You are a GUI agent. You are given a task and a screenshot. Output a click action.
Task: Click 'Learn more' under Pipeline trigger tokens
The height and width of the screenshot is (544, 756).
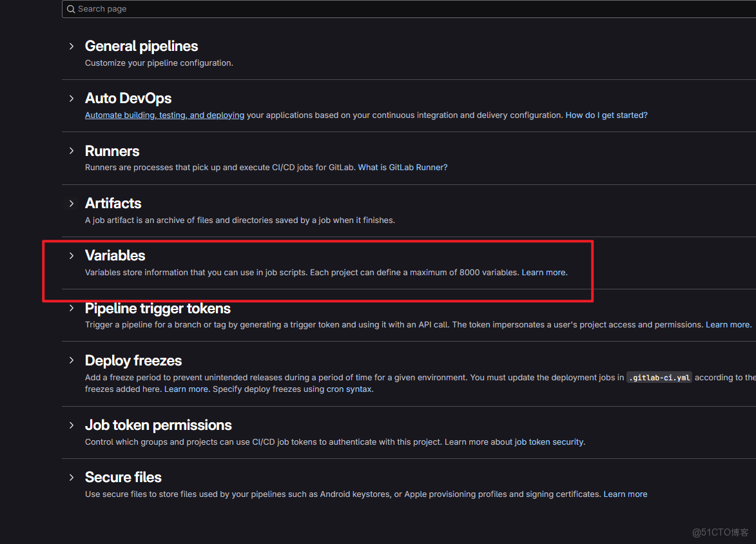click(728, 324)
